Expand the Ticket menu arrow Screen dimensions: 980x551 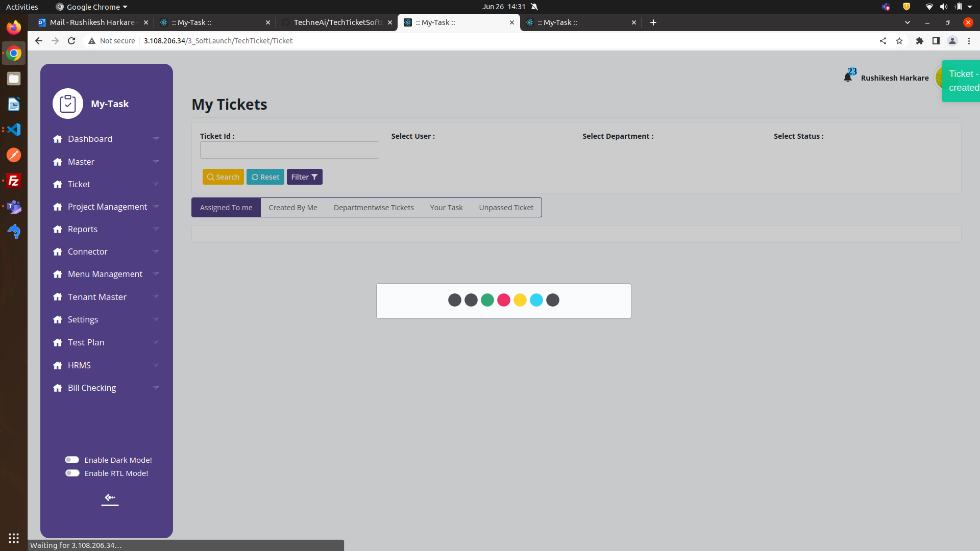[156, 184]
